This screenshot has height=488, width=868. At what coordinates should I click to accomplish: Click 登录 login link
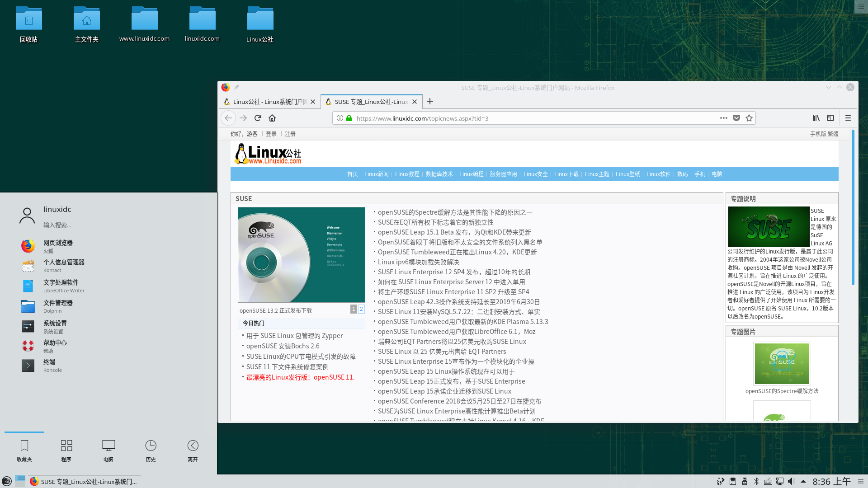tap(271, 134)
